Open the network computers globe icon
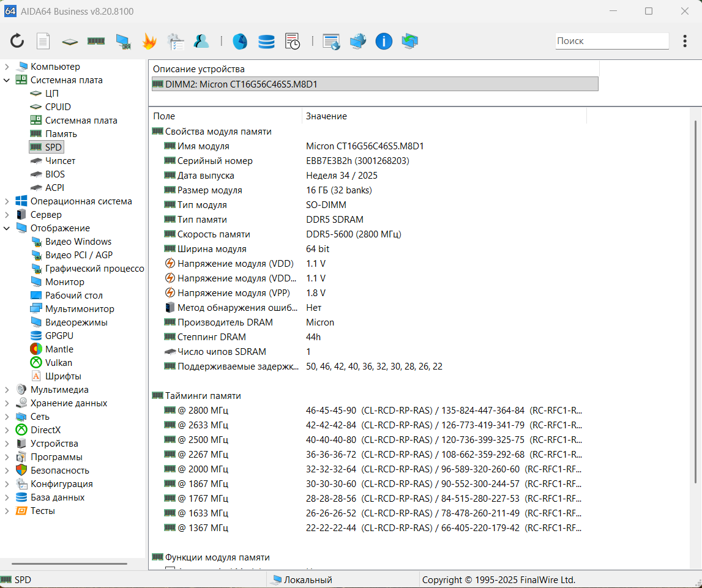 tap(357, 41)
